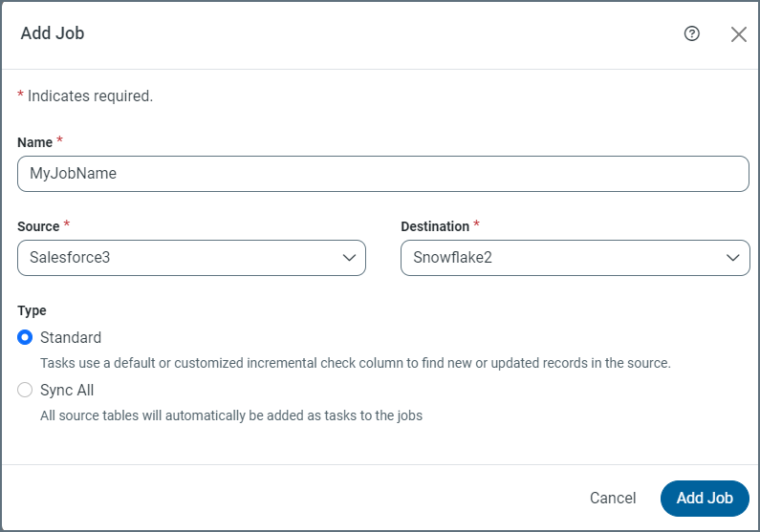The height and width of the screenshot is (532, 760).
Task: Click the Source field label
Action: point(38,226)
